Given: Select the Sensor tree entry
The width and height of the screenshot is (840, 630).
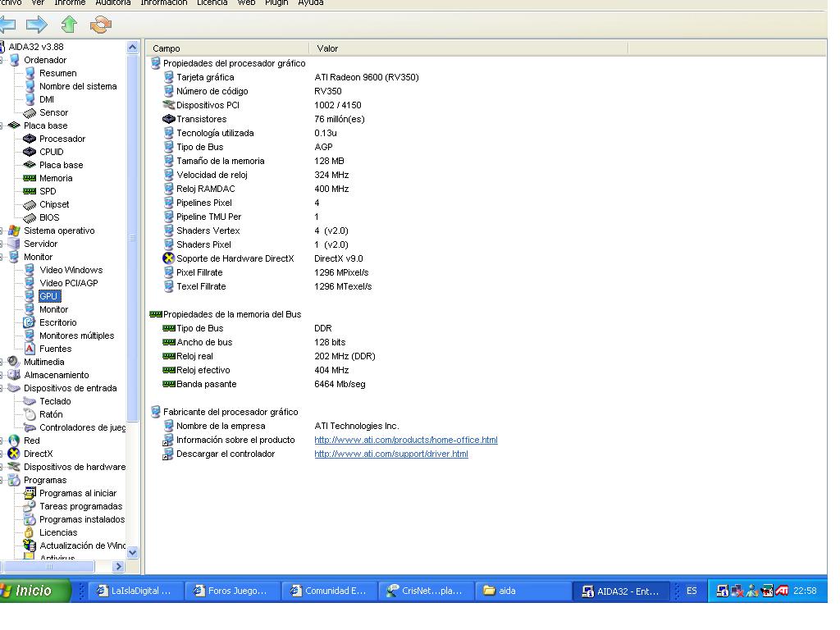Looking at the screenshot, I should [x=53, y=112].
